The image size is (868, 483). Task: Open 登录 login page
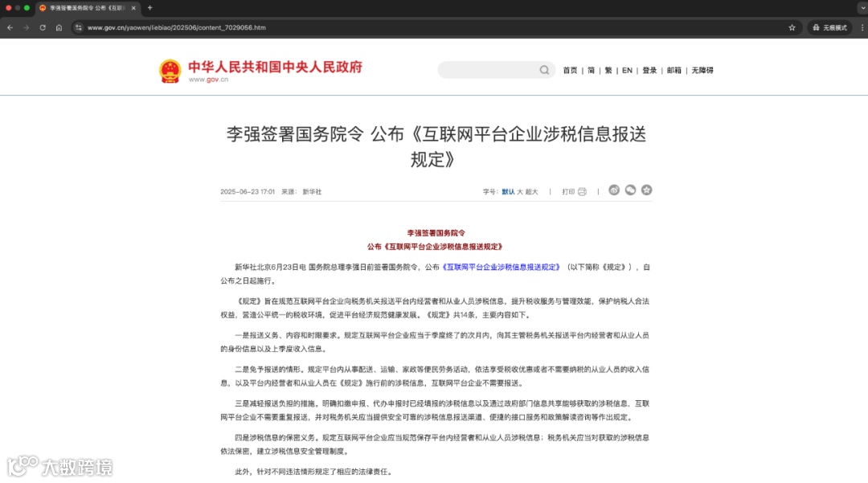649,70
